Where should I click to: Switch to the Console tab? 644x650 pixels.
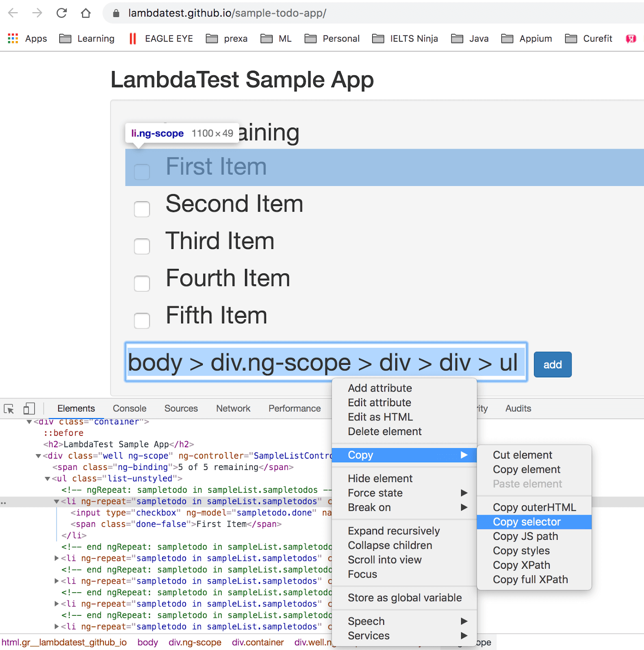[130, 409]
